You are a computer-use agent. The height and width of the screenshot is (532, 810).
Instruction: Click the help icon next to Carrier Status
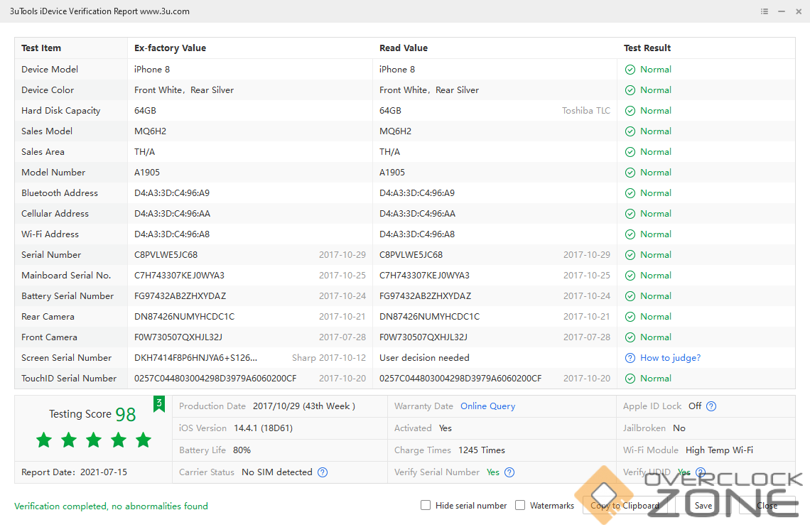click(x=323, y=472)
